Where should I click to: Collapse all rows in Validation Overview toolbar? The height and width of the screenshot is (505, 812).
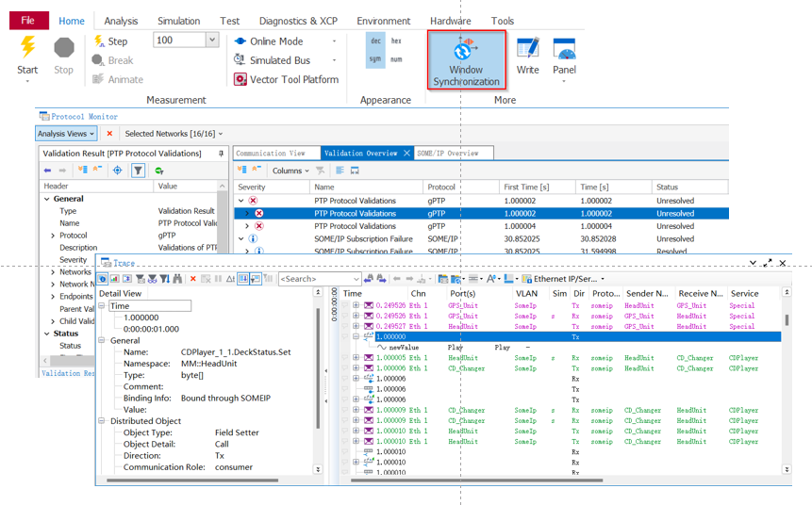point(257,170)
